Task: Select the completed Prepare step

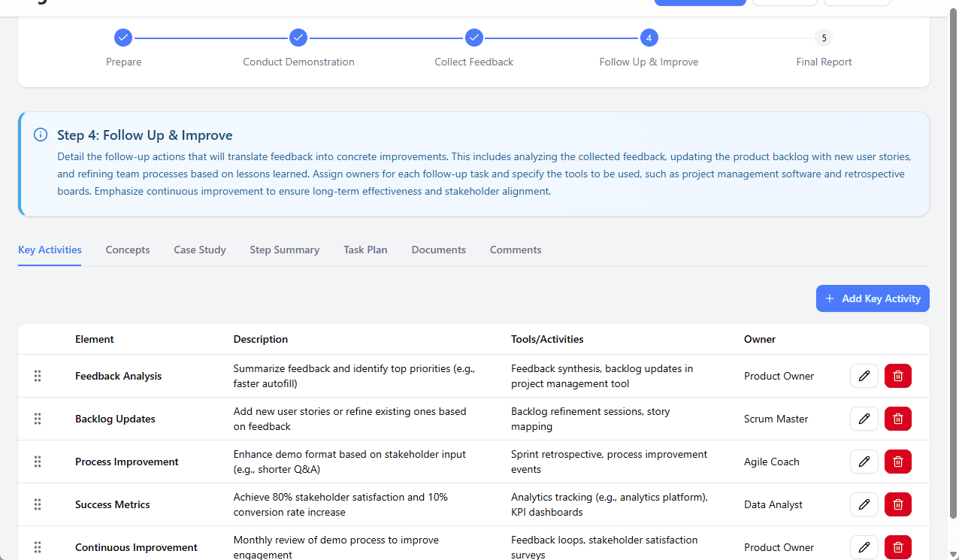Action: (x=123, y=37)
